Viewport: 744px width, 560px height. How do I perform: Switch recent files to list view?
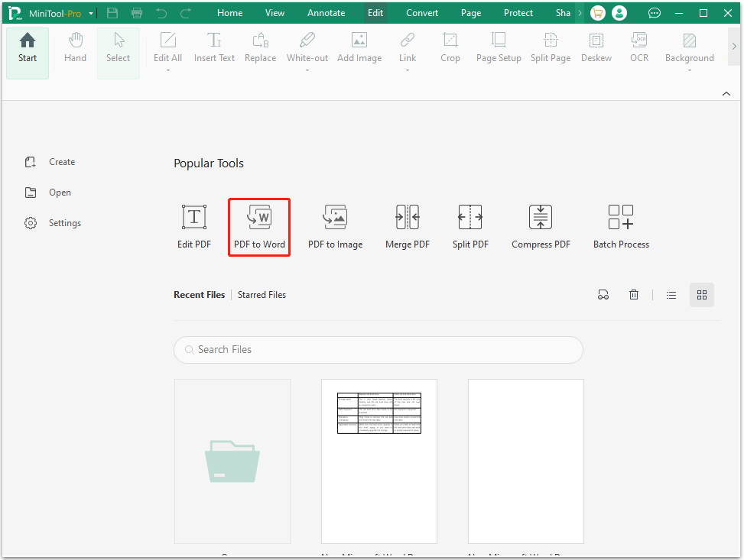[x=671, y=294]
